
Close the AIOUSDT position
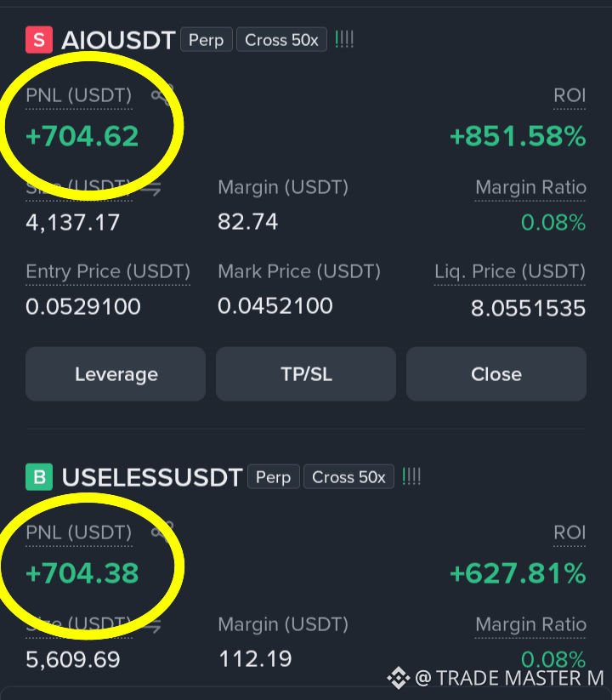496,374
